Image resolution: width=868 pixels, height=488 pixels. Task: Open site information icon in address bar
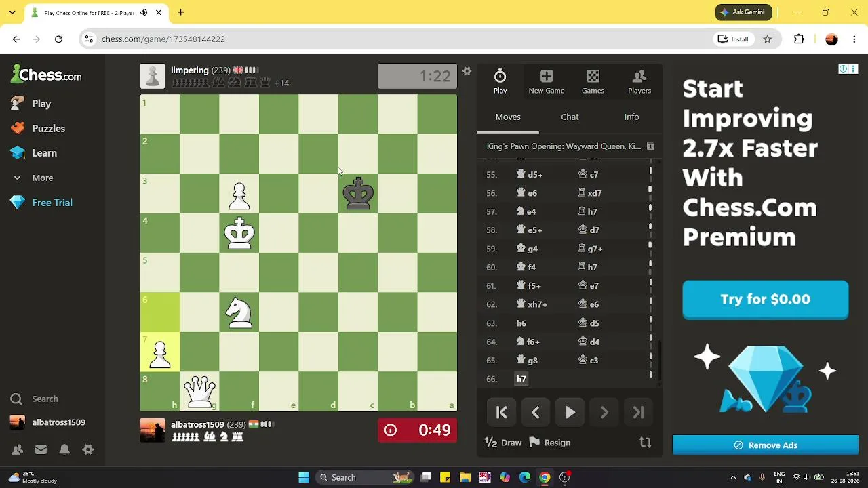(x=89, y=39)
